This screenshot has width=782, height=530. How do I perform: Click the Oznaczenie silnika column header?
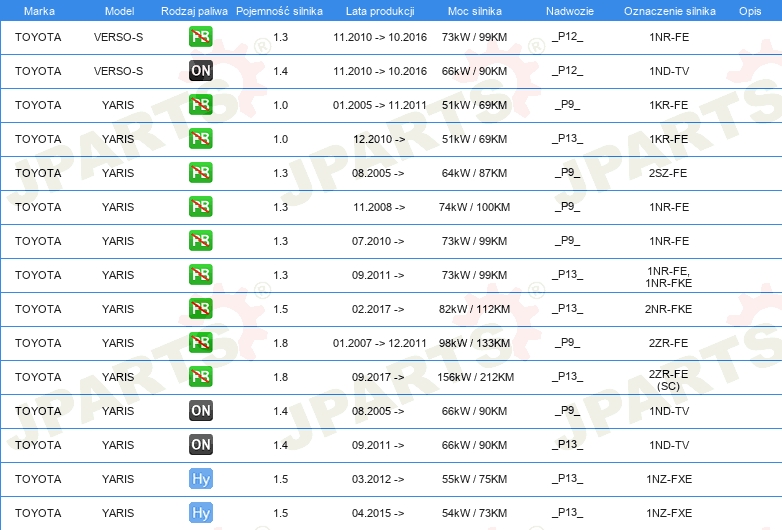tap(669, 11)
